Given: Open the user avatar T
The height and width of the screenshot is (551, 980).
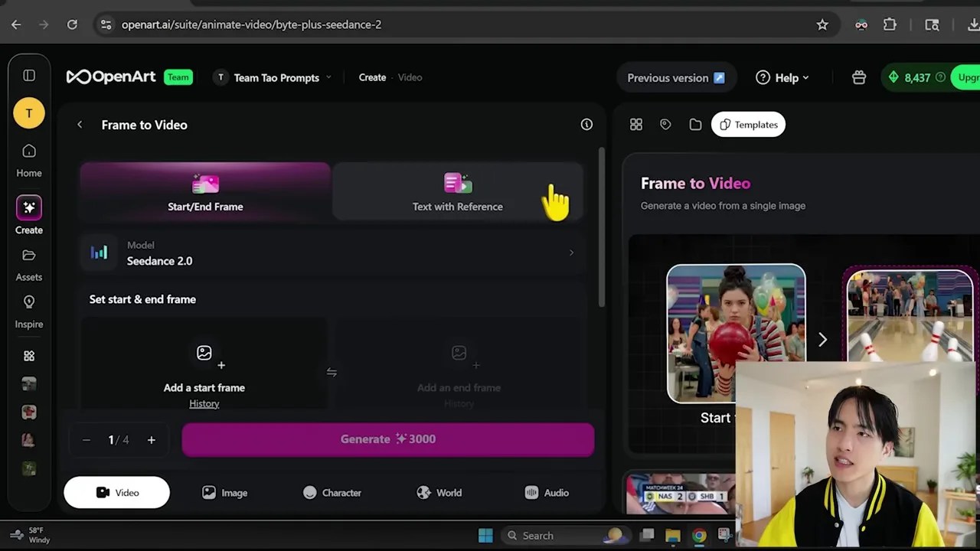Looking at the screenshot, I should coord(29,113).
